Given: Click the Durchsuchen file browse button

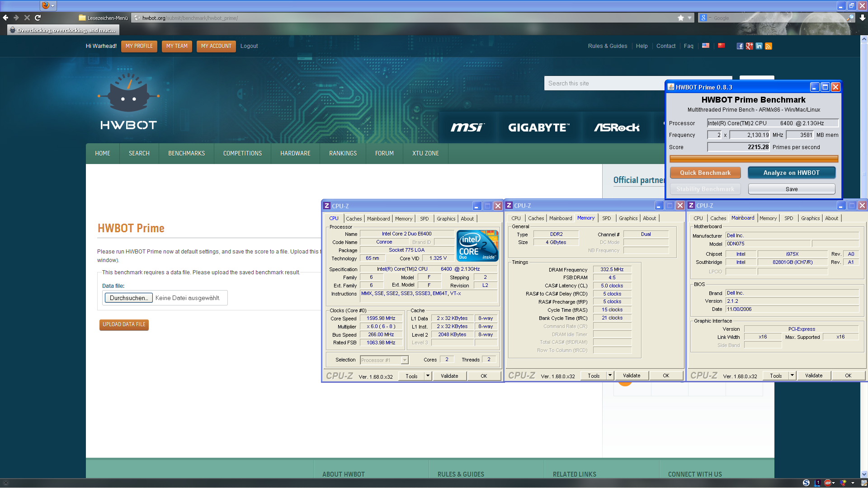Looking at the screenshot, I should [129, 298].
